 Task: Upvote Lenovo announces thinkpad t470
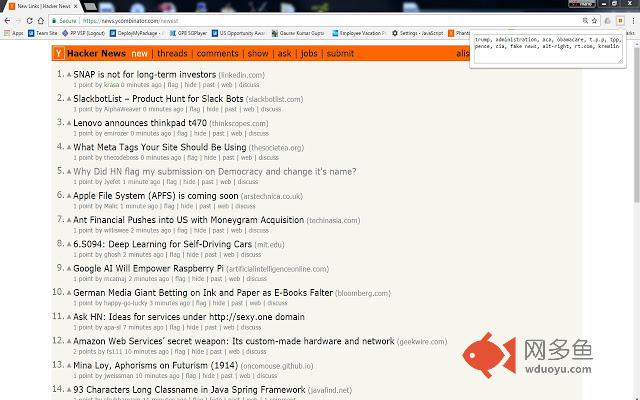pos(69,123)
